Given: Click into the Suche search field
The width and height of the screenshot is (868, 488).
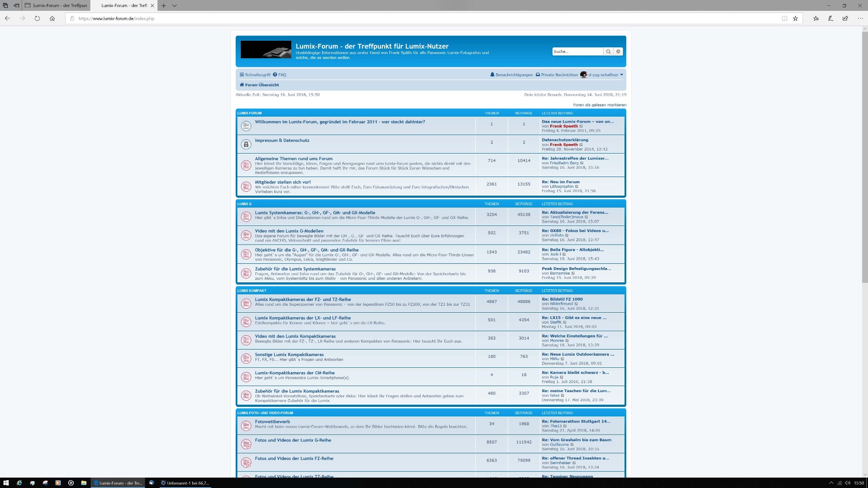Looking at the screenshot, I should (578, 52).
